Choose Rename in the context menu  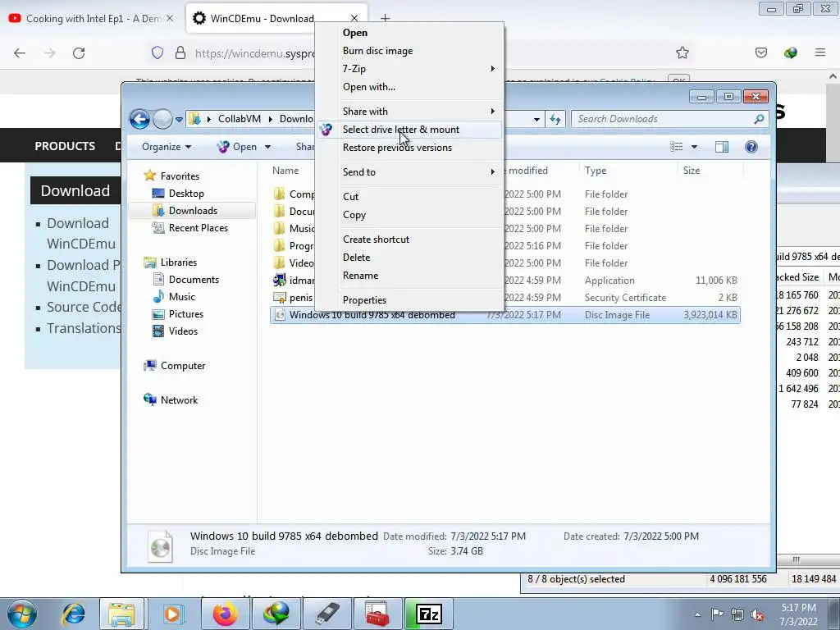409,276
